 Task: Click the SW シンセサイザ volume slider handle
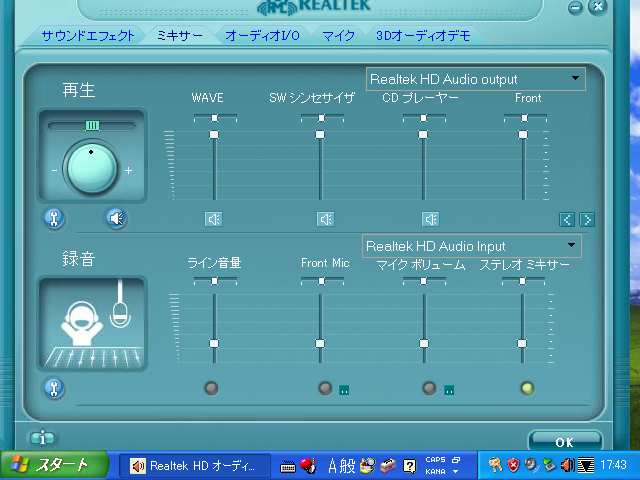point(320,134)
